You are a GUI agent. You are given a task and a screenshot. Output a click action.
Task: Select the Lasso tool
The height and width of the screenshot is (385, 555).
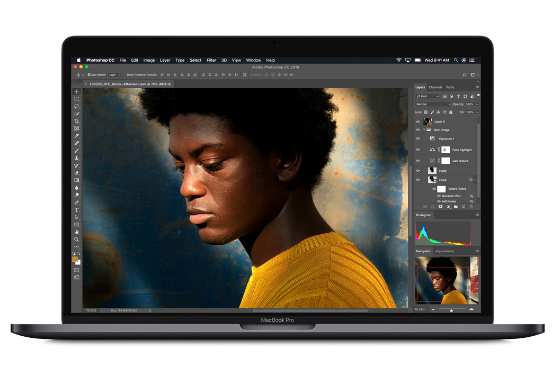pyautogui.click(x=77, y=107)
